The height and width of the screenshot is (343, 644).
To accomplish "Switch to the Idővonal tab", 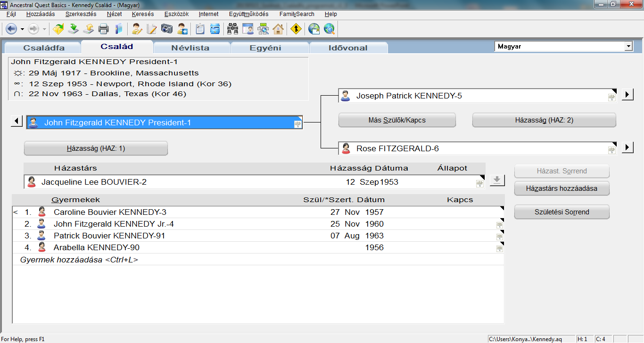I will pos(348,48).
